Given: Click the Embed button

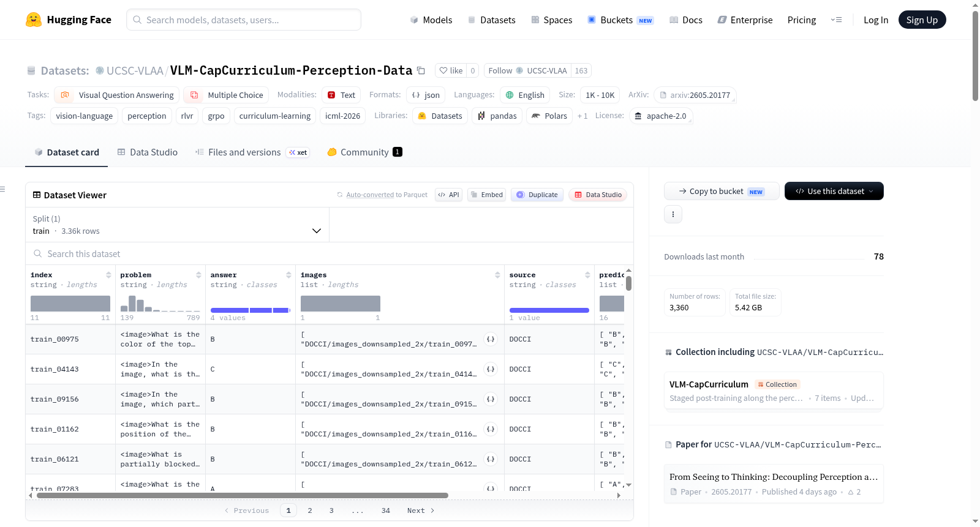Looking at the screenshot, I should [x=486, y=195].
